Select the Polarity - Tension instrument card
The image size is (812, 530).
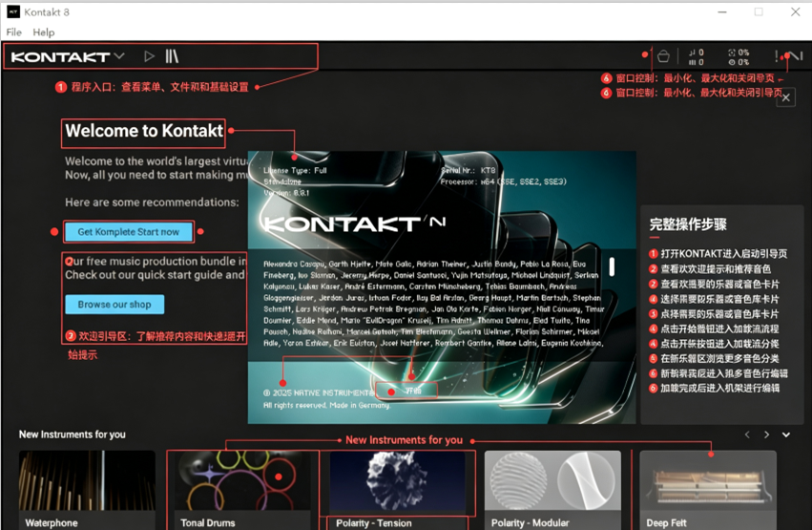tap(397, 490)
